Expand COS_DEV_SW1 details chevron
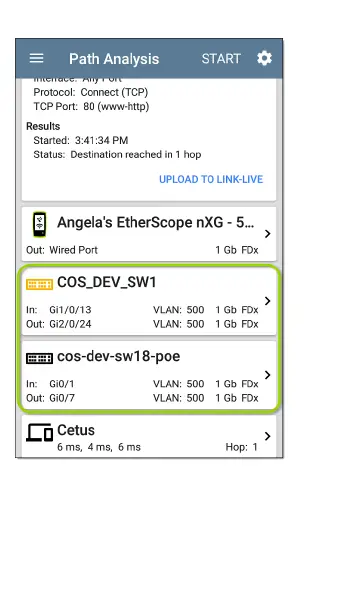Viewport: 360px width, 612px height. [267, 301]
